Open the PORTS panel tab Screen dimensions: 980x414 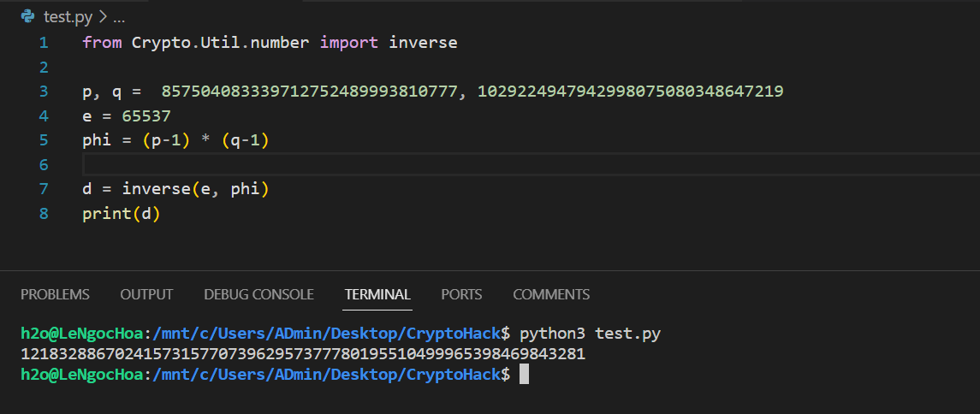point(461,294)
